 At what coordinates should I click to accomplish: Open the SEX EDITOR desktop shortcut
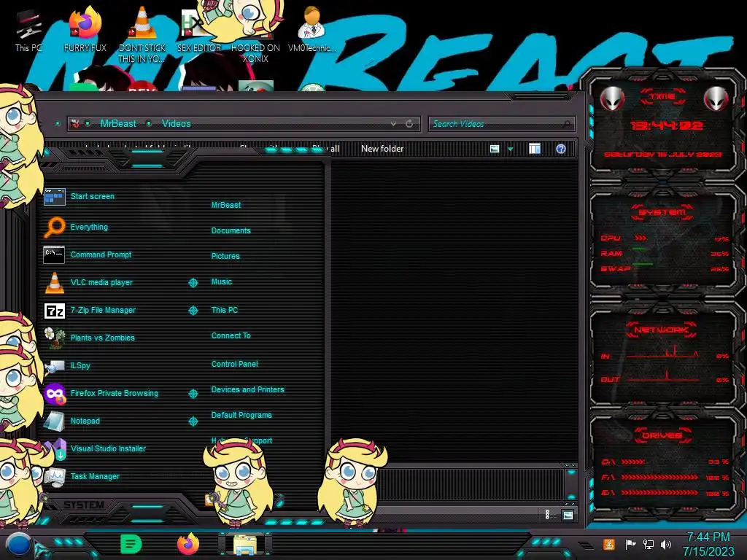click(x=198, y=29)
